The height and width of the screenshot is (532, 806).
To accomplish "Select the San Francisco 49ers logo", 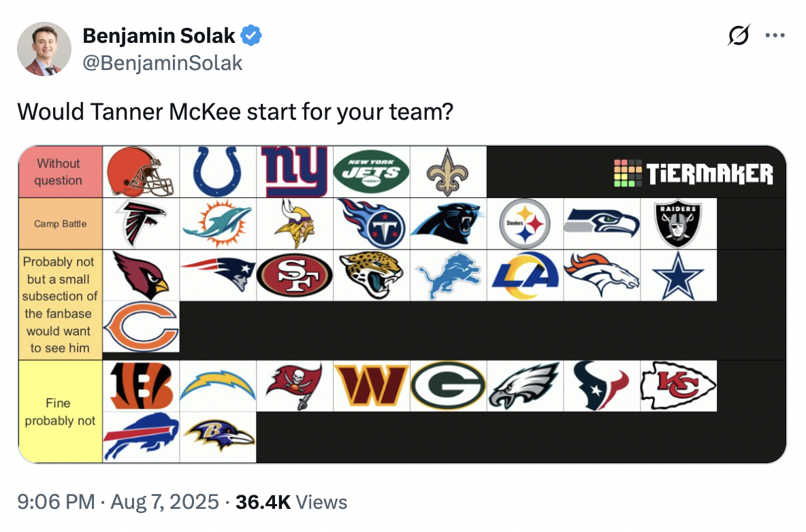I will tap(295, 276).
